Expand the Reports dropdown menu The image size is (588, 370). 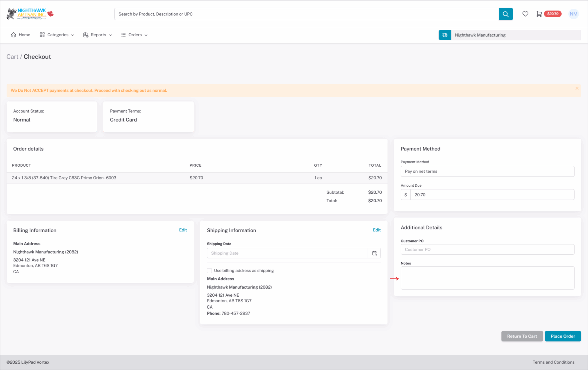(x=98, y=35)
